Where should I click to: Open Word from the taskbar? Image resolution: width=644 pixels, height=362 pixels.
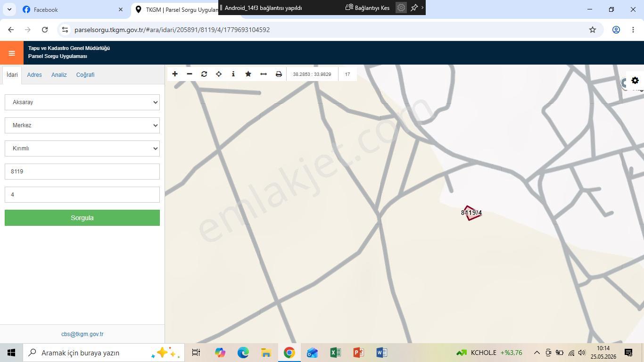(381, 353)
